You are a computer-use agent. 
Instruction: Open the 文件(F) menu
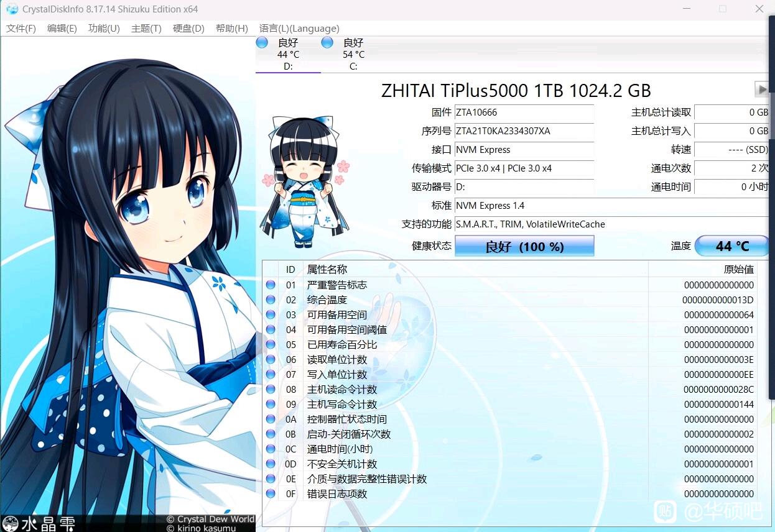pos(21,29)
